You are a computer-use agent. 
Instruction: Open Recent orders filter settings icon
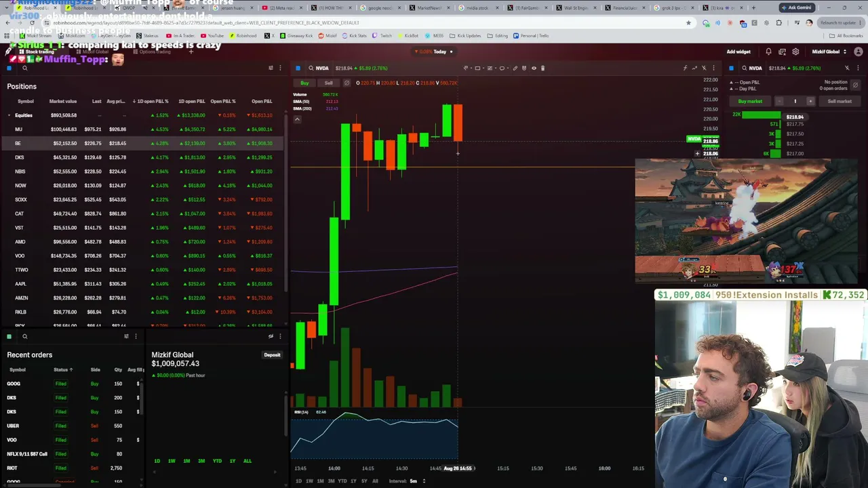point(126,336)
